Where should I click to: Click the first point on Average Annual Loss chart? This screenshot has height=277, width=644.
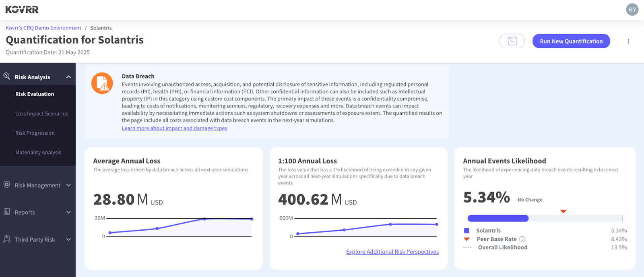(110, 233)
